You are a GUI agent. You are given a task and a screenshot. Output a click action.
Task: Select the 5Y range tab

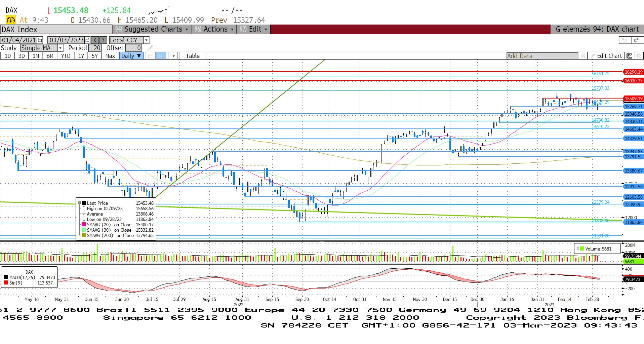[95, 56]
